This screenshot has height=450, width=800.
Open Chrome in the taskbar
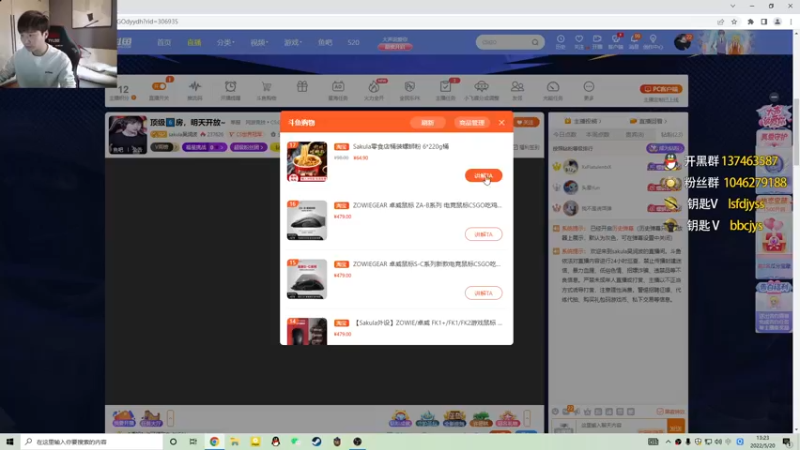214,442
